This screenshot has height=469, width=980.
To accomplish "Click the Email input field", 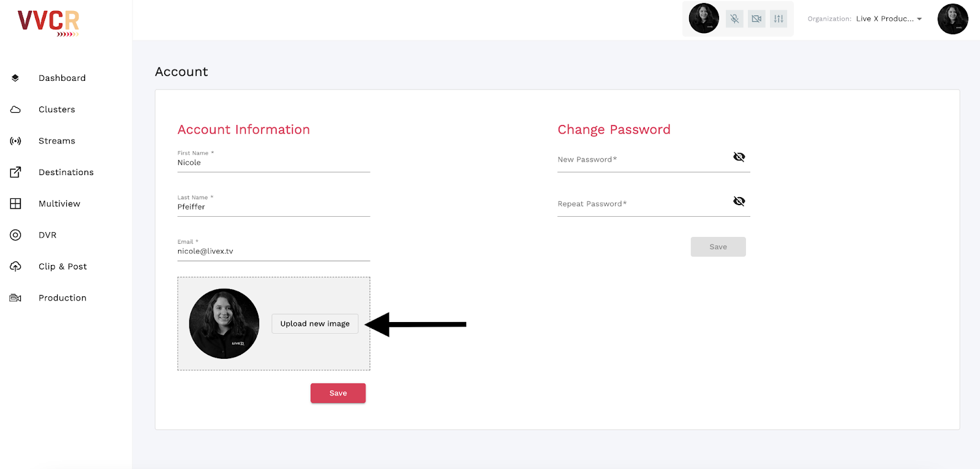I will pyautogui.click(x=274, y=251).
